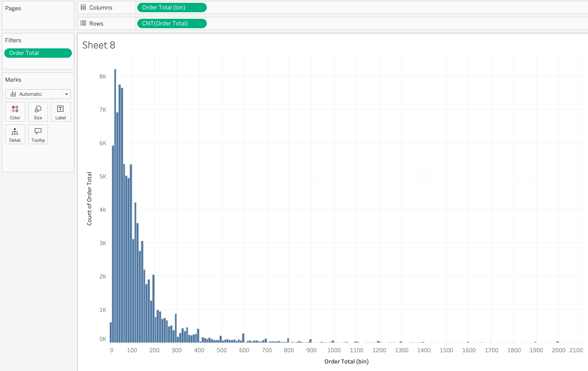588x371 pixels.
Task: Click the Color marks card icon
Action: point(15,109)
